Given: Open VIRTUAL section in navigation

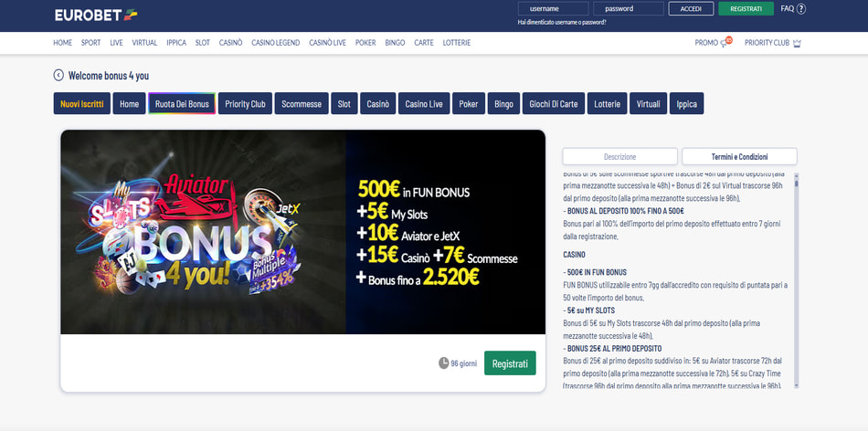Looking at the screenshot, I should point(144,43).
